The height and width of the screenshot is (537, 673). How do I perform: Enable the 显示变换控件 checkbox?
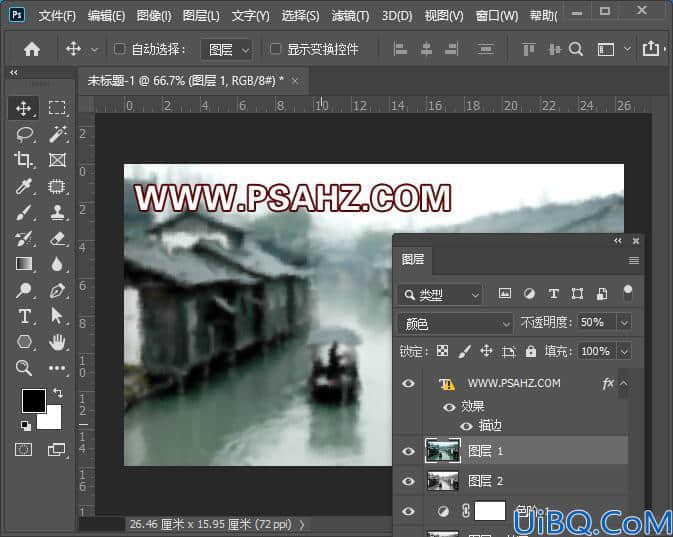[x=275, y=49]
